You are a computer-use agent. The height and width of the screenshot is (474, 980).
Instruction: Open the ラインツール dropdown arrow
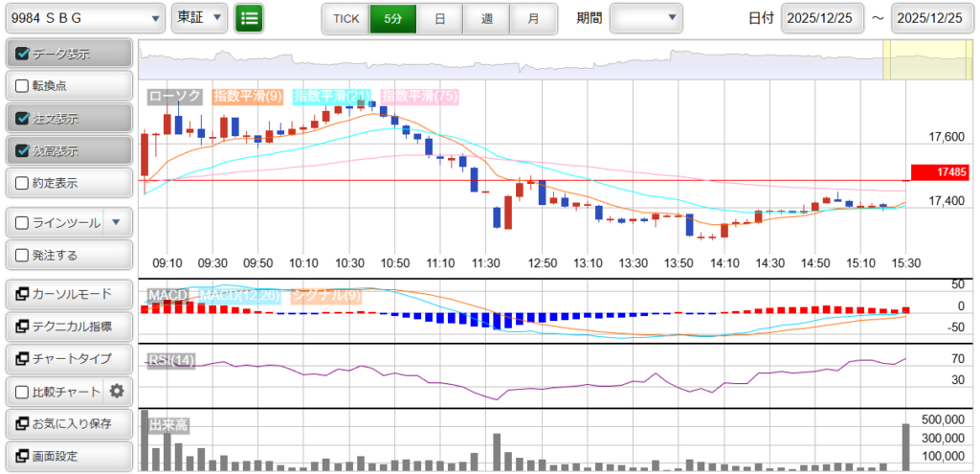point(116,222)
